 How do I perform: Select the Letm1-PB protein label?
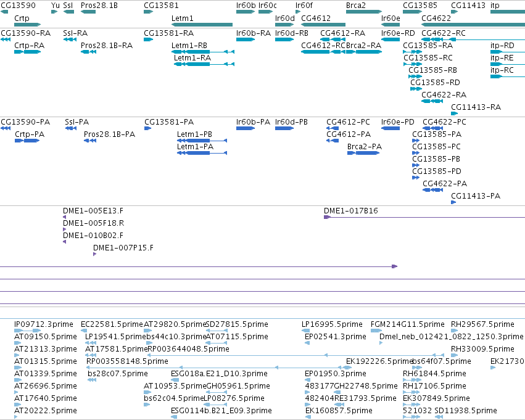coord(194,134)
